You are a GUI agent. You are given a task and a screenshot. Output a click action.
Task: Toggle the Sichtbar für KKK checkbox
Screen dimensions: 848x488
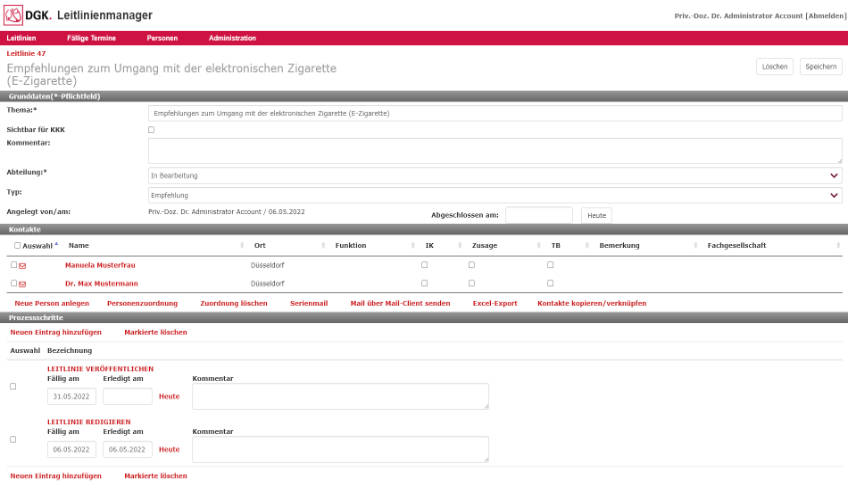[x=151, y=130]
